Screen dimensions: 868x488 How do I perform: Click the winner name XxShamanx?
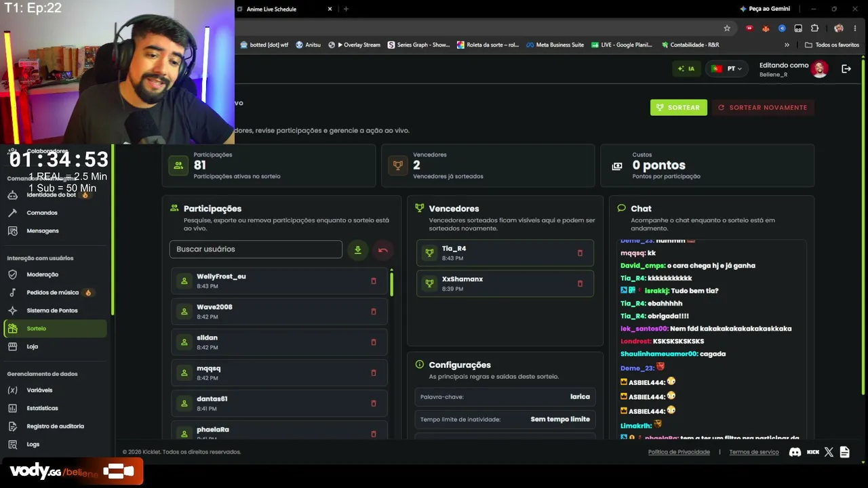462,279
